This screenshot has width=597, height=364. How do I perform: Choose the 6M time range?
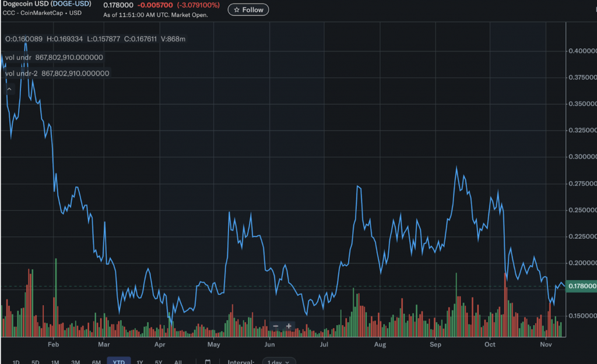96,362
